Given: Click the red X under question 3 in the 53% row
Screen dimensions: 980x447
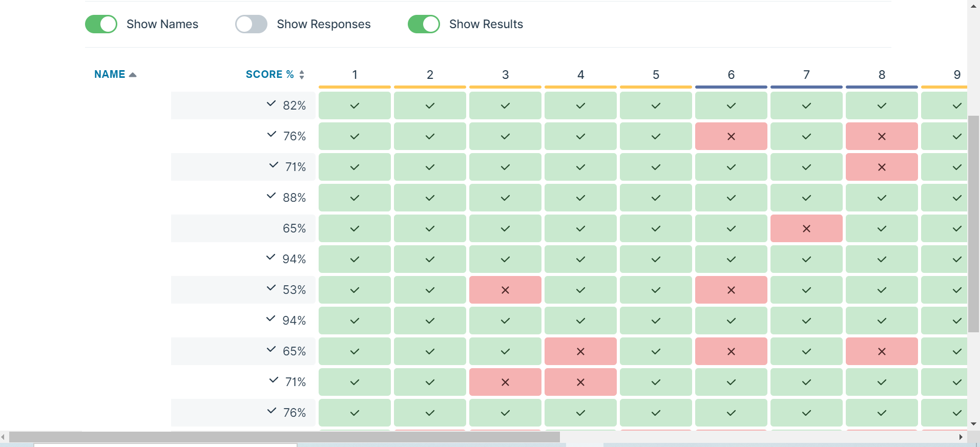Looking at the screenshot, I should (505, 290).
